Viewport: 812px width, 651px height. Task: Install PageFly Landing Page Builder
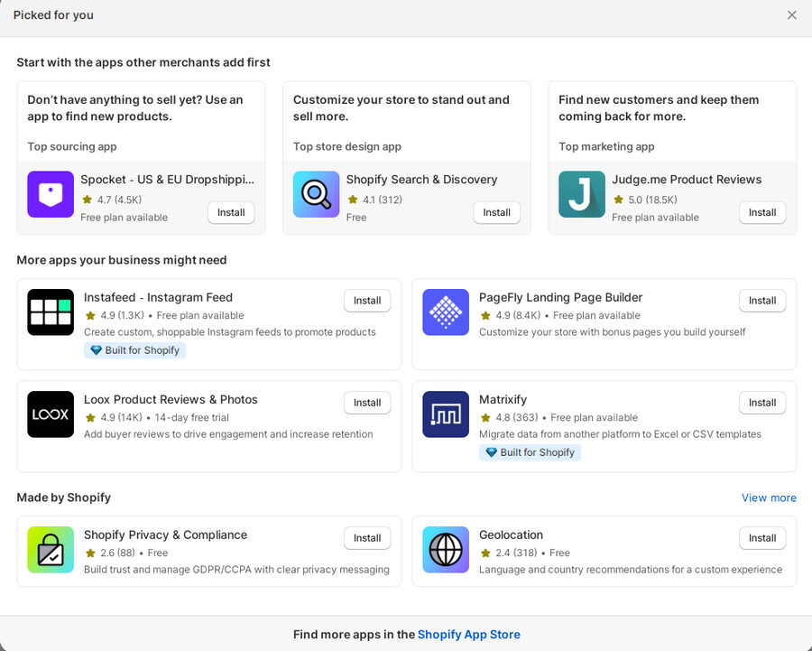(x=762, y=301)
